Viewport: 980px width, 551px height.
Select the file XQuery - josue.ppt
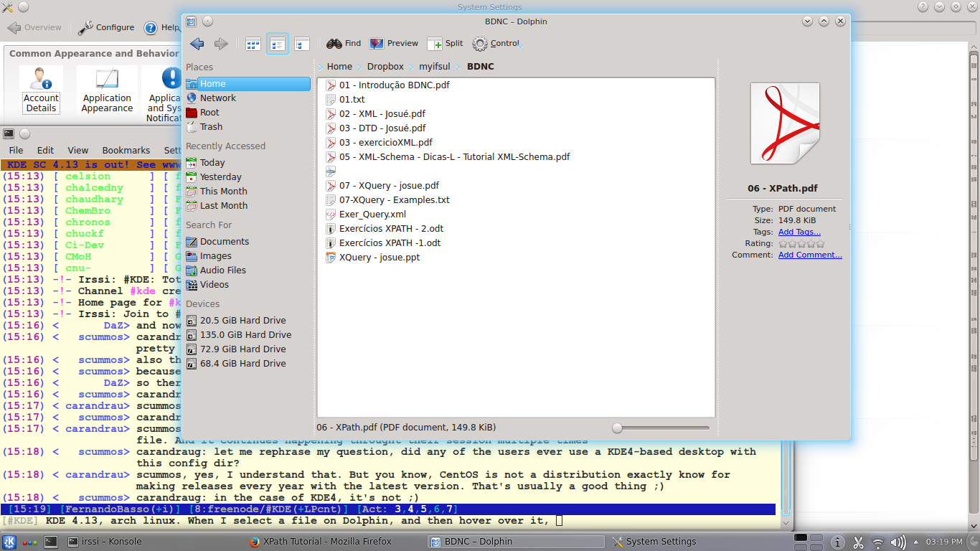(380, 258)
